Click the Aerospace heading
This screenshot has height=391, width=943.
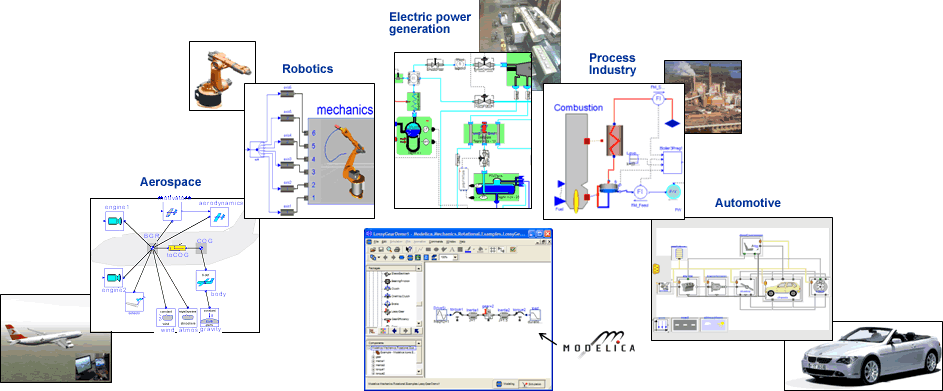pyautogui.click(x=171, y=182)
